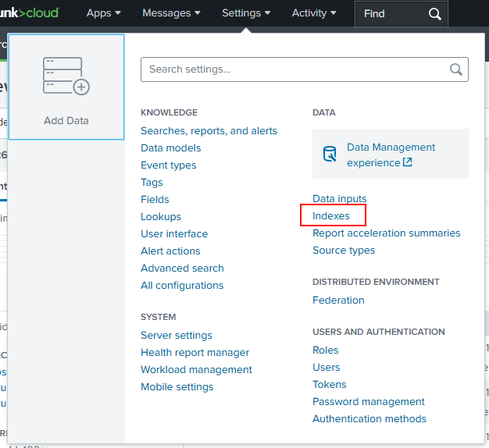Collapse the Settings menu

click(245, 13)
